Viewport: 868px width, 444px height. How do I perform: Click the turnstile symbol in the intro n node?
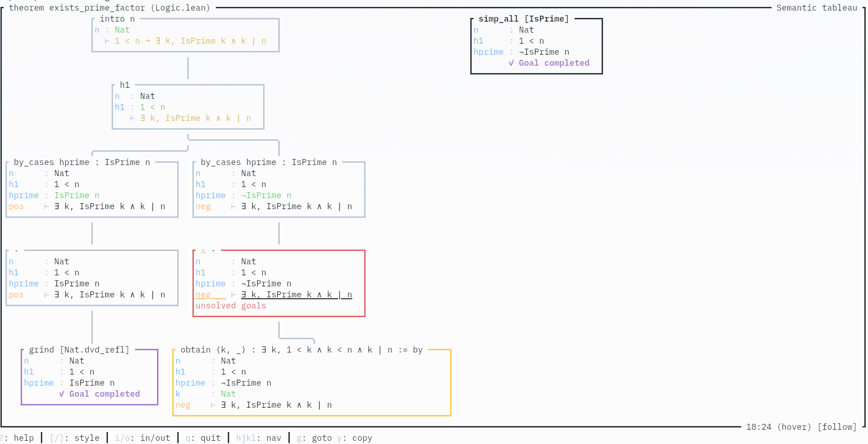(107, 41)
